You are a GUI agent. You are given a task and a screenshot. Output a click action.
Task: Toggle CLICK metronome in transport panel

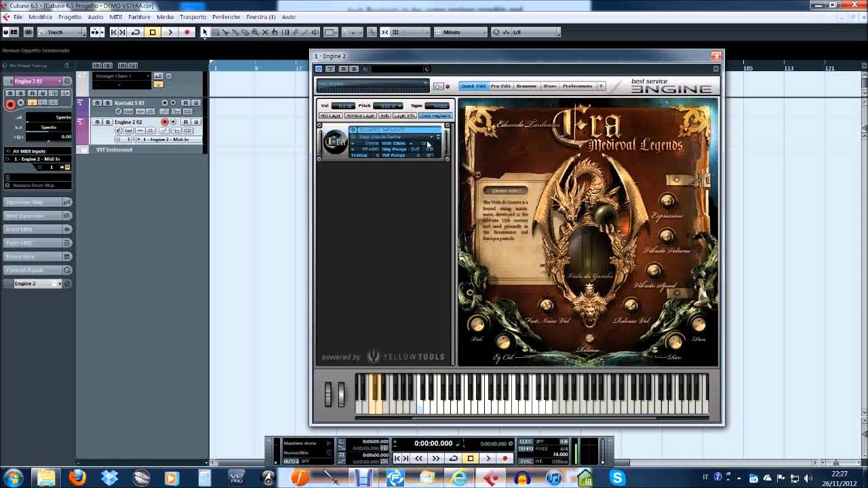tap(525, 441)
